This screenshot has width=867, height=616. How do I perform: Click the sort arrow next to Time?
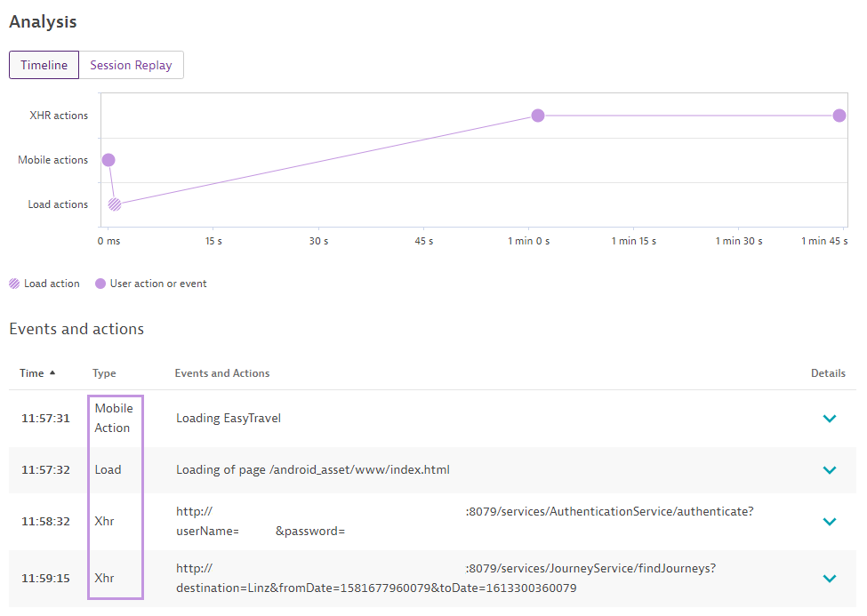(52, 373)
